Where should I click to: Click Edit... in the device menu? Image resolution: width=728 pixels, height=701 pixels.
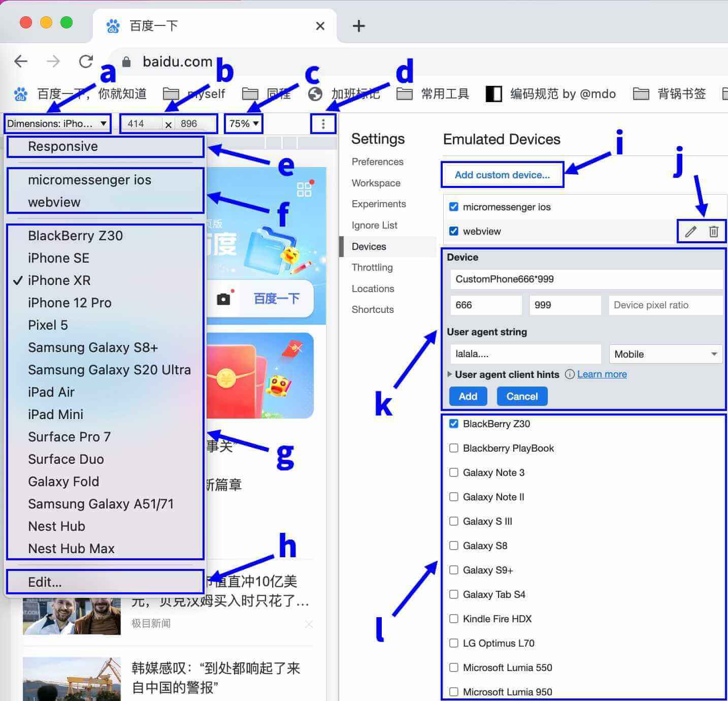pos(106,582)
